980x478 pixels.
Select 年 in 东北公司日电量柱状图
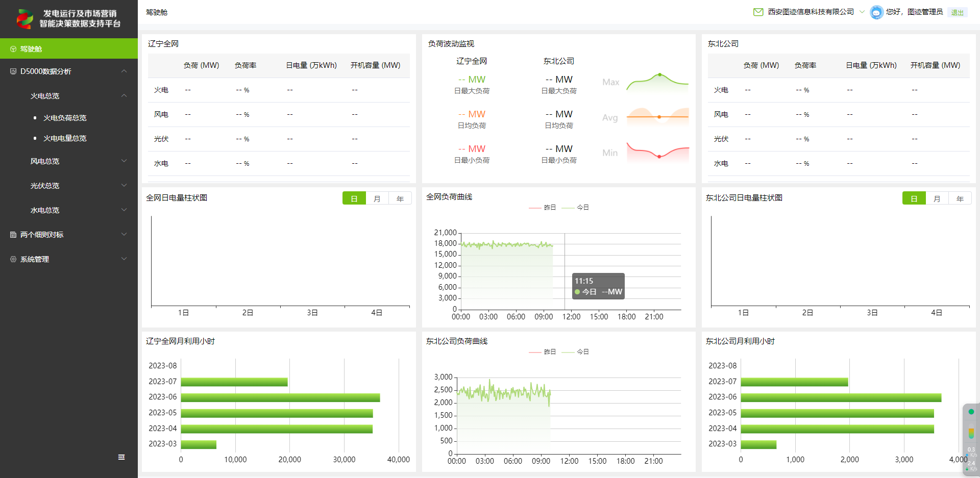[960, 198]
